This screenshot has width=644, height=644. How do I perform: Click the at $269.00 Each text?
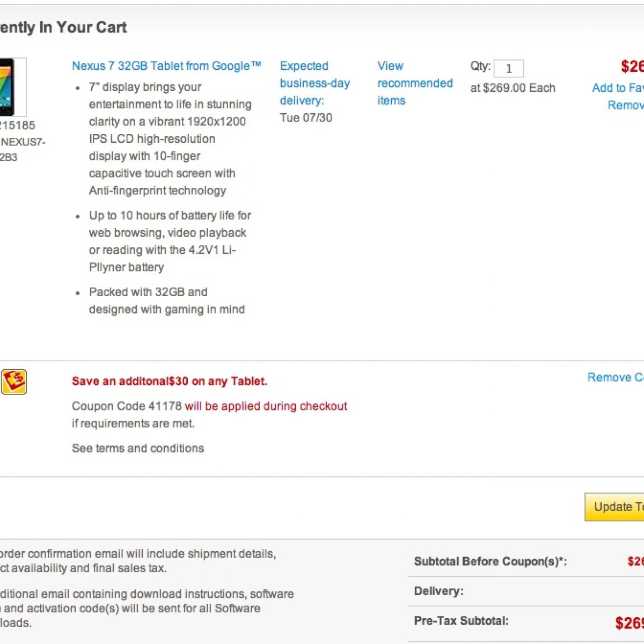click(513, 88)
